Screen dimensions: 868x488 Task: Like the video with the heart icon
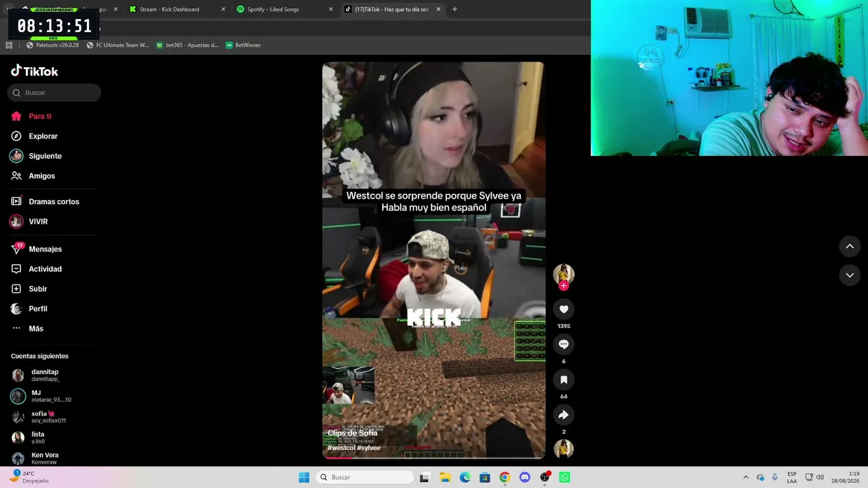(564, 309)
